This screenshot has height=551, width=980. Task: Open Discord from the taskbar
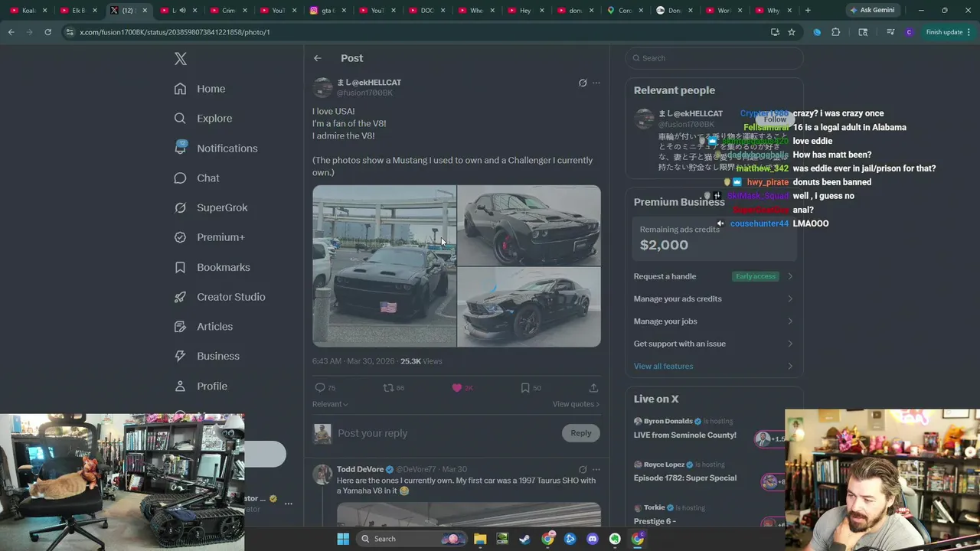(592, 539)
